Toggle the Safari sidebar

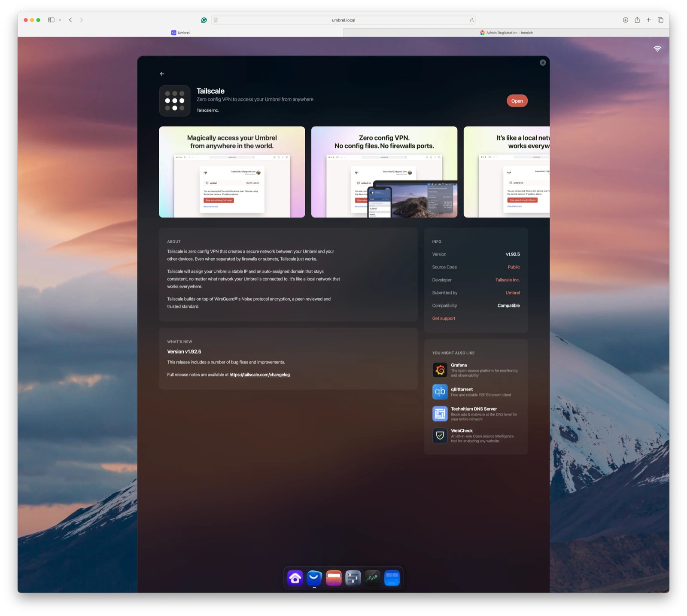coord(51,20)
